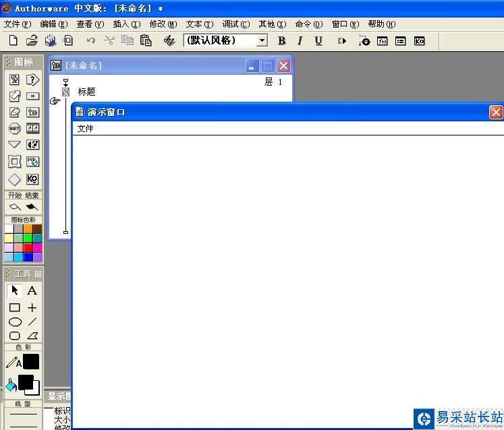Click the Undo toolbar icon

click(91, 41)
